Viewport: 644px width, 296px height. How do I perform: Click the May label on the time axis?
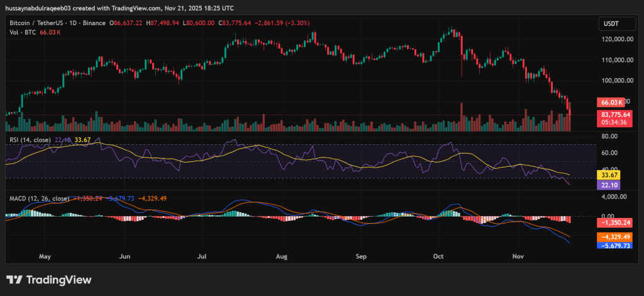[x=44, y=257]
